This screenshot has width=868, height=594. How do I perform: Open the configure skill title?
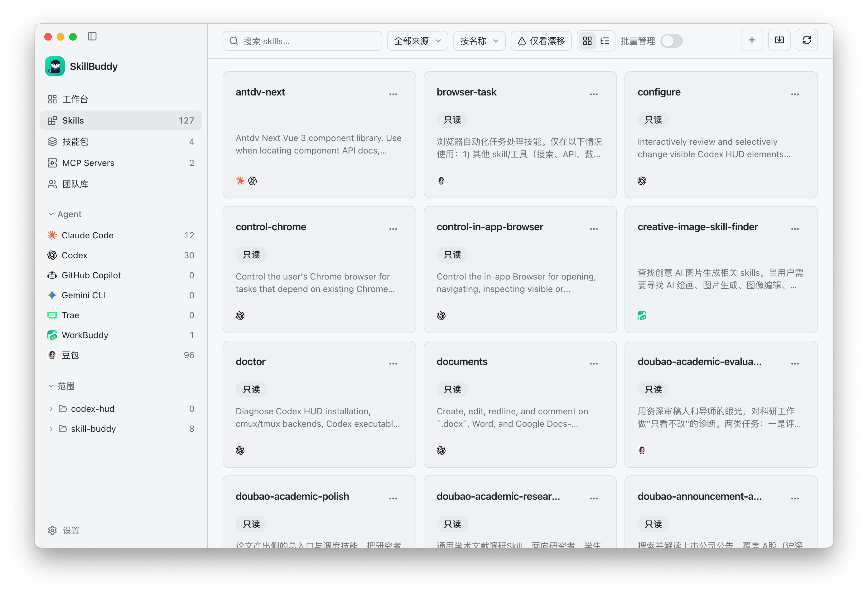click(659, 92)
